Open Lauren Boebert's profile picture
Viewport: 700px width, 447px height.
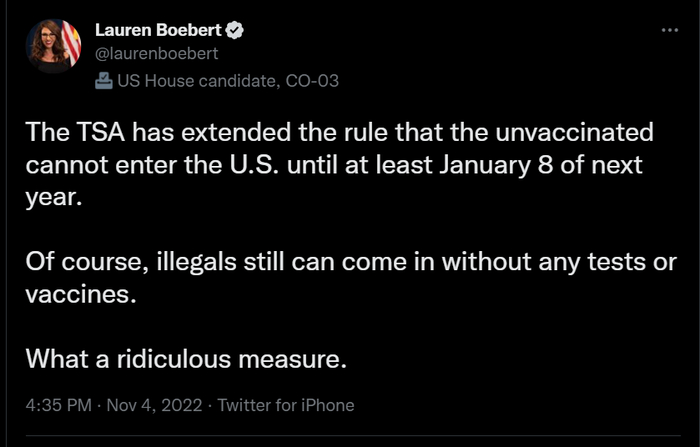tap(54, 46)
